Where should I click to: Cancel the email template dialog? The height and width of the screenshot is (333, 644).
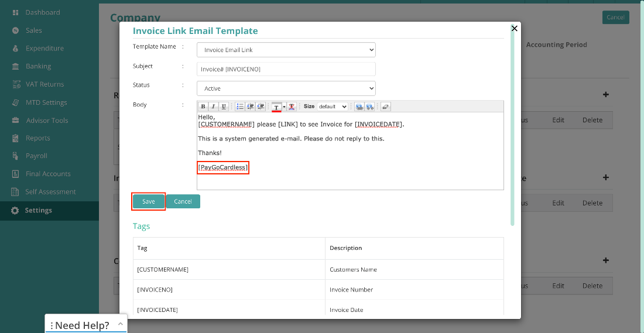pos(183,201)
